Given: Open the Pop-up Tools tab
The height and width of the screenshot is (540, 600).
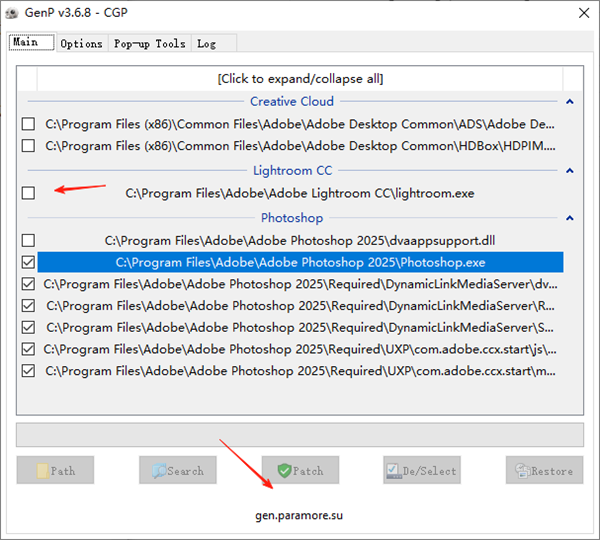Looking at the screenshot, I should (150, 44).
